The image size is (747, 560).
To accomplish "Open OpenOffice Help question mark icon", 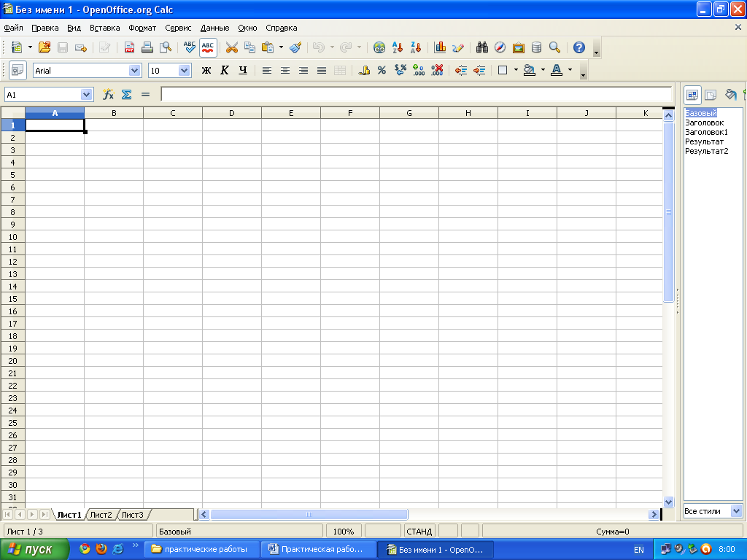I will (578, 47).
